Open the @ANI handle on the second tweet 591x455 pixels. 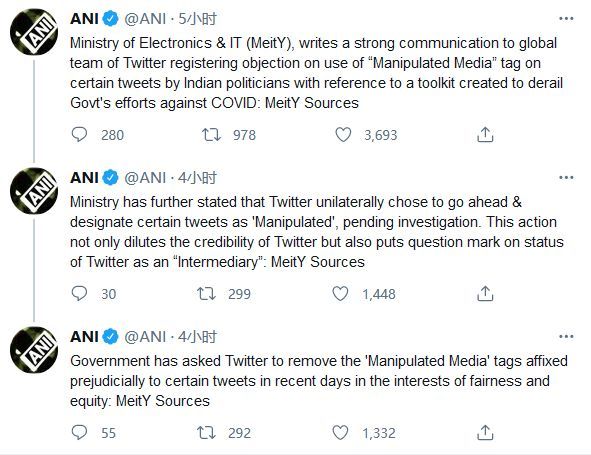(145, 178)
